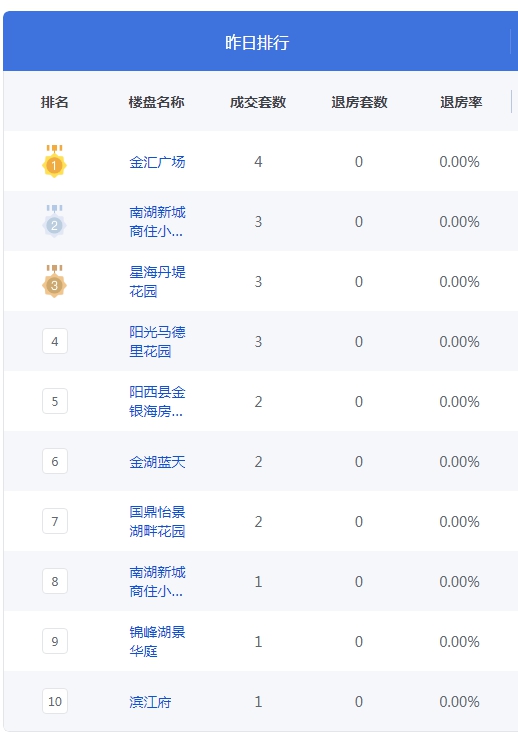This screenshot has width=518, height=734.
Task: Open the 国鼎怡景湖畔花园 property link
Action: [x=157, y=521]
